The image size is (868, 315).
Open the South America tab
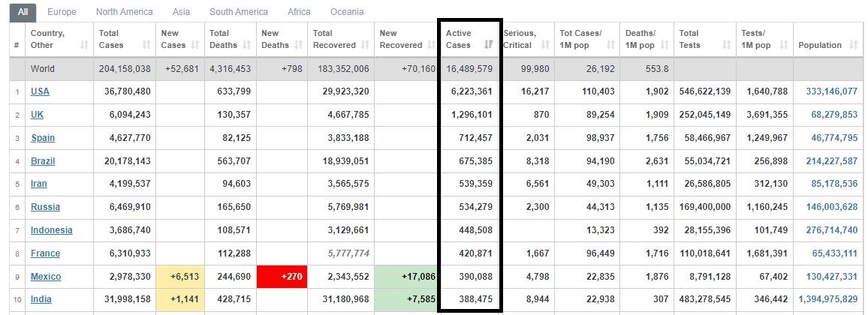[x=239, y=11]
